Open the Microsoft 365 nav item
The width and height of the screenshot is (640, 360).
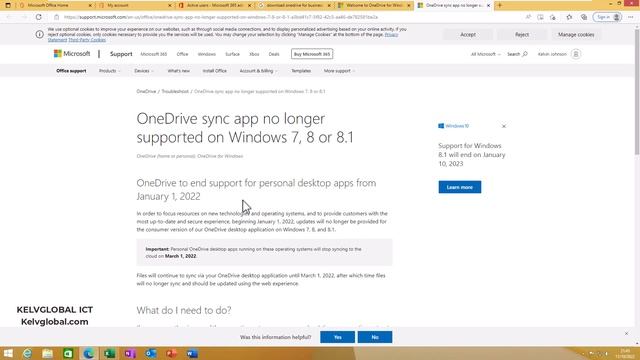(154, 54)
